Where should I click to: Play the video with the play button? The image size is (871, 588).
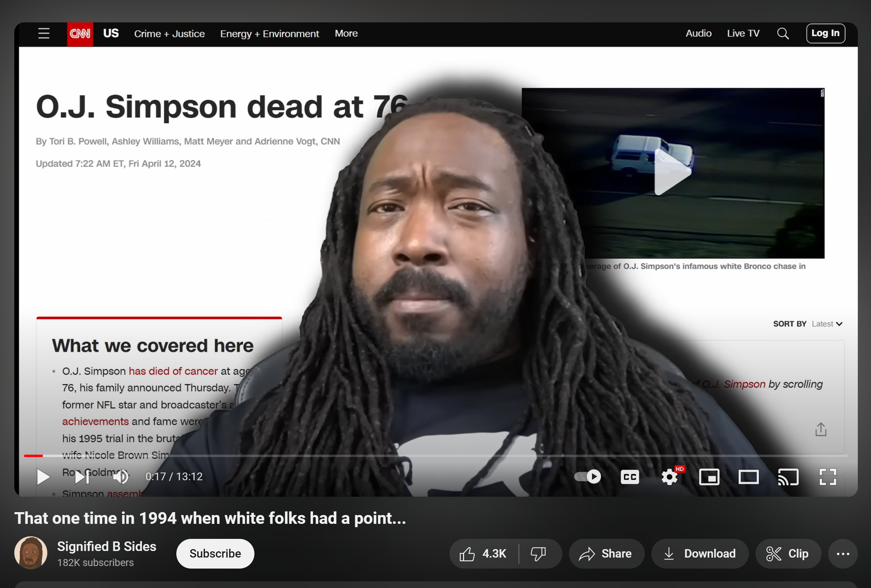pos(43,477)
